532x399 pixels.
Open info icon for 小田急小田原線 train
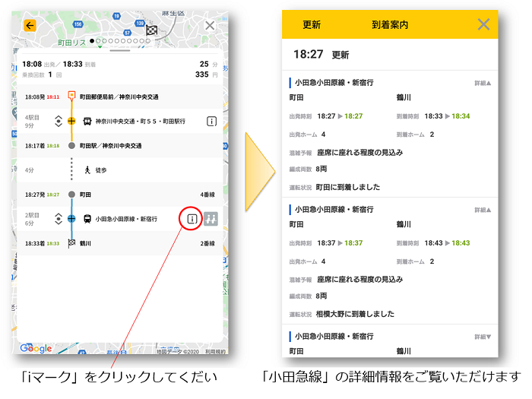(192, 219)
